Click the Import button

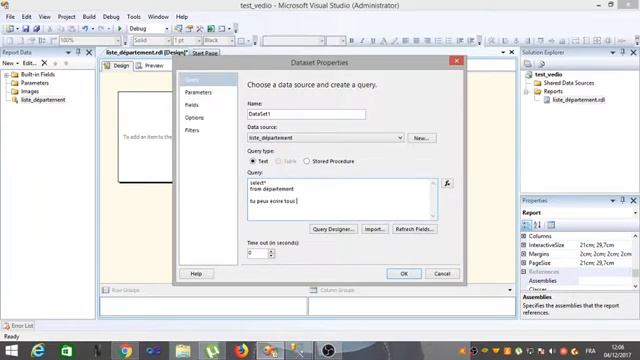375,229
